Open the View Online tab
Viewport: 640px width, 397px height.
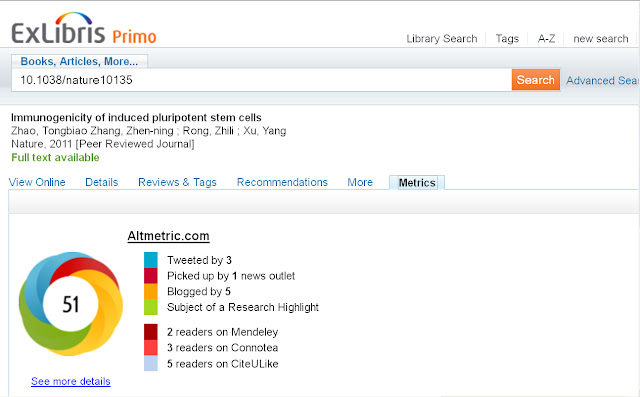pyautogui.click(x=37, y=182)
